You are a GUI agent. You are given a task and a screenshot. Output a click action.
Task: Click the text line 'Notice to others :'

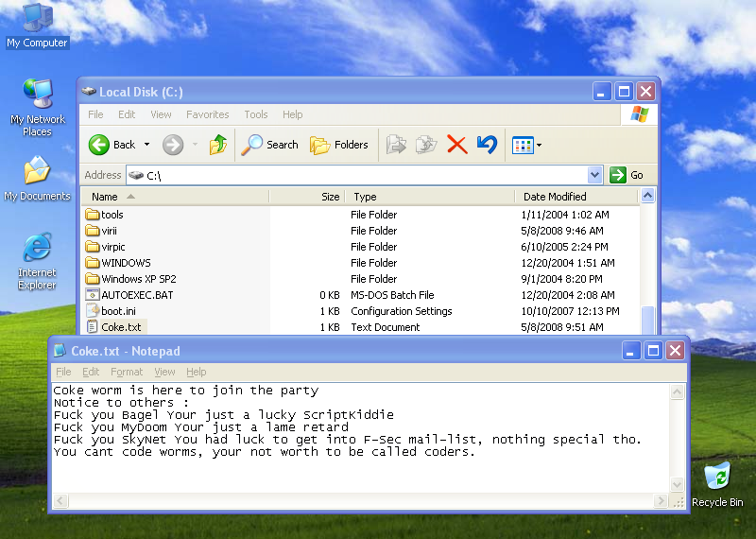pos(122,403)
